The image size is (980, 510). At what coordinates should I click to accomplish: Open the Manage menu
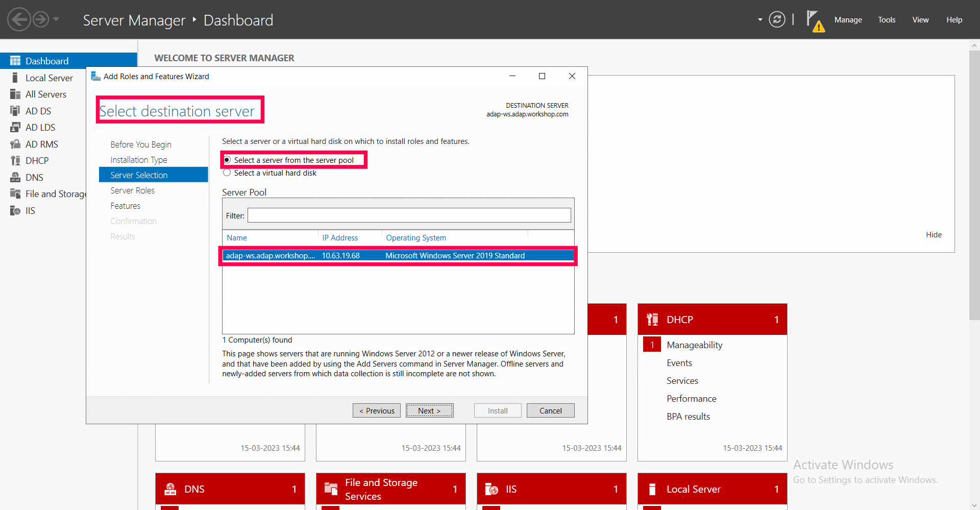[x=848, y=20]
